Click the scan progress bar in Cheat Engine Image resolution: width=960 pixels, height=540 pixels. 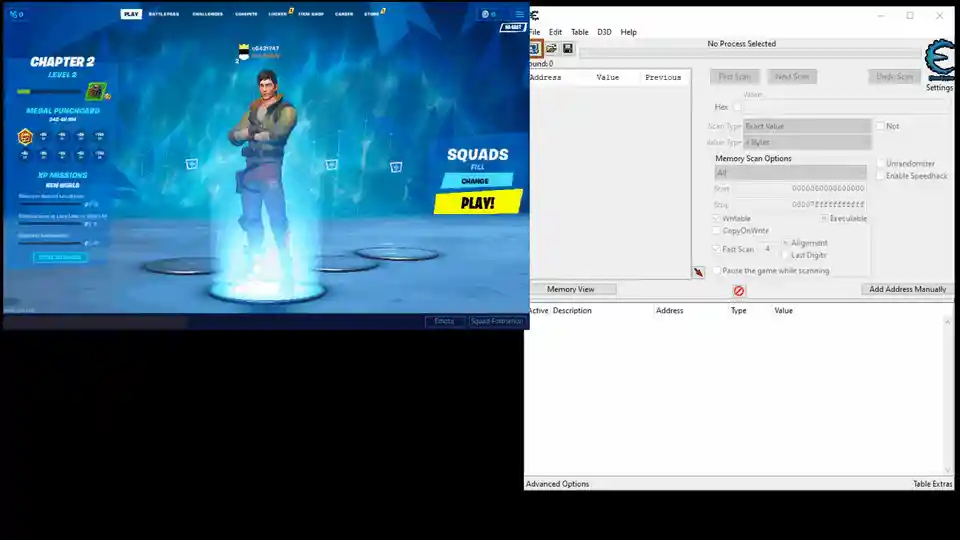tap(750, 54)
